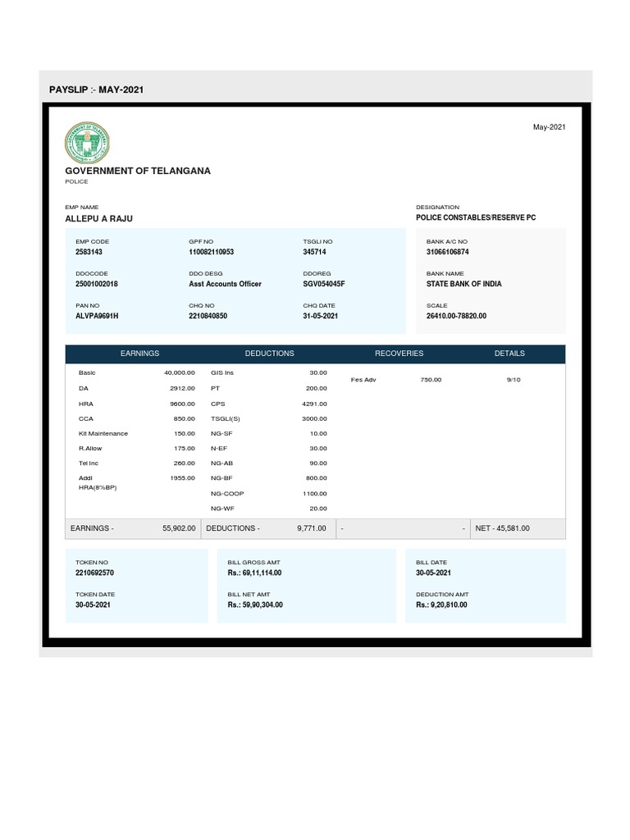Select NG-SF deduction label

click(221, 434)
